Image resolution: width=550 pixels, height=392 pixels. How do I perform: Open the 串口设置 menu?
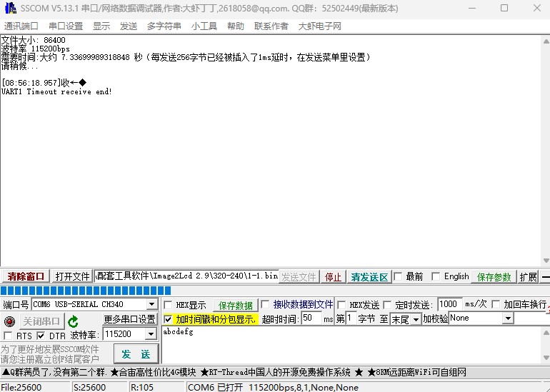click(66, 26)
